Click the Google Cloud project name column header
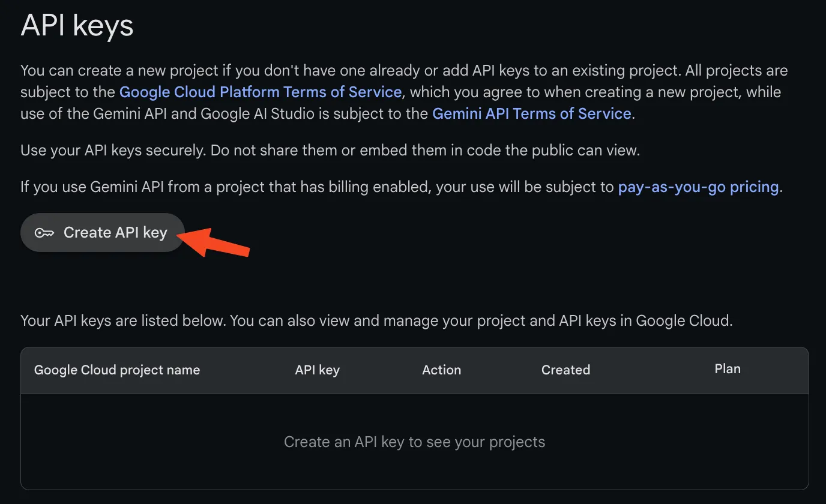Screen dimensions: 826x504 [117, 370]
